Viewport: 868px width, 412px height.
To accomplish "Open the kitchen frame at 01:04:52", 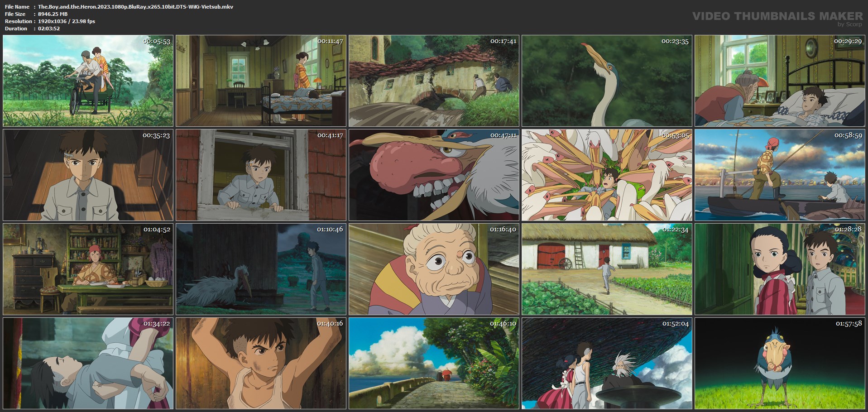I will pyautogui.click(x=88, y=269).
